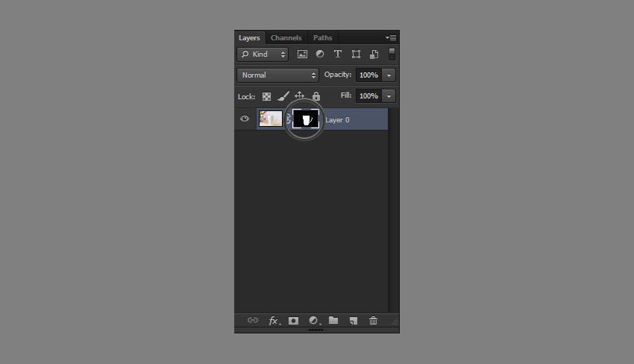Image resolution: width=634 pixels, height=364 pixels.
Task: Click the panel bottom resize grip
Action: [316, 330]
